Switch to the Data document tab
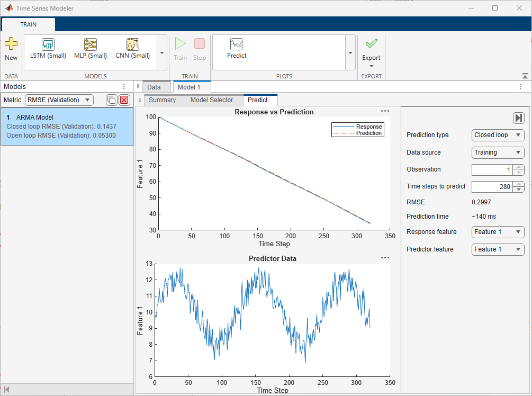 154,87
